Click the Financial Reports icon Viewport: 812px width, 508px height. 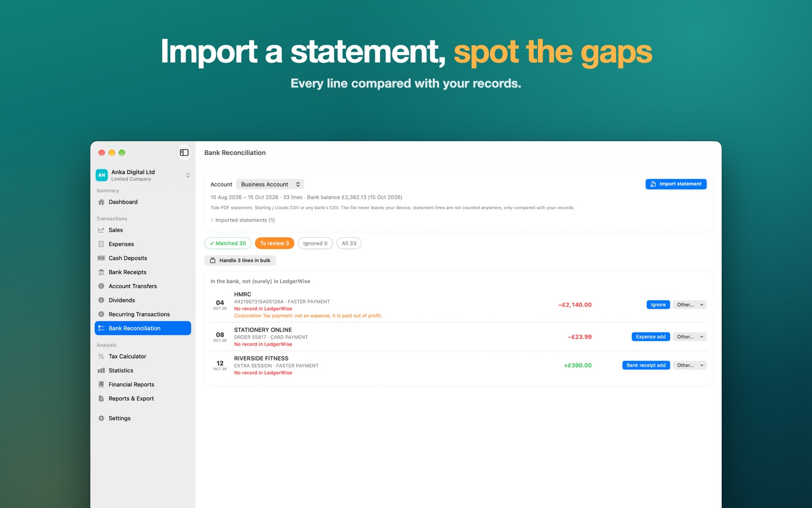pos(101,385)
